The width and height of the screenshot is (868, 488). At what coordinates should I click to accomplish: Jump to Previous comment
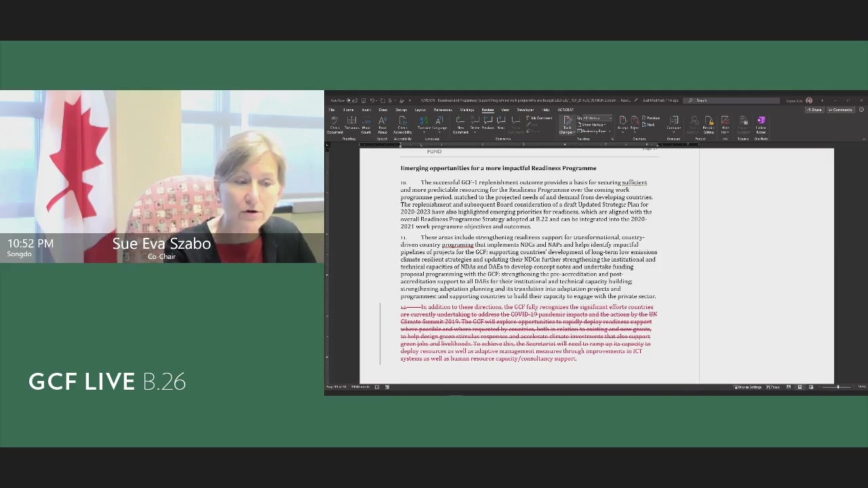click(x=488, y=124)
